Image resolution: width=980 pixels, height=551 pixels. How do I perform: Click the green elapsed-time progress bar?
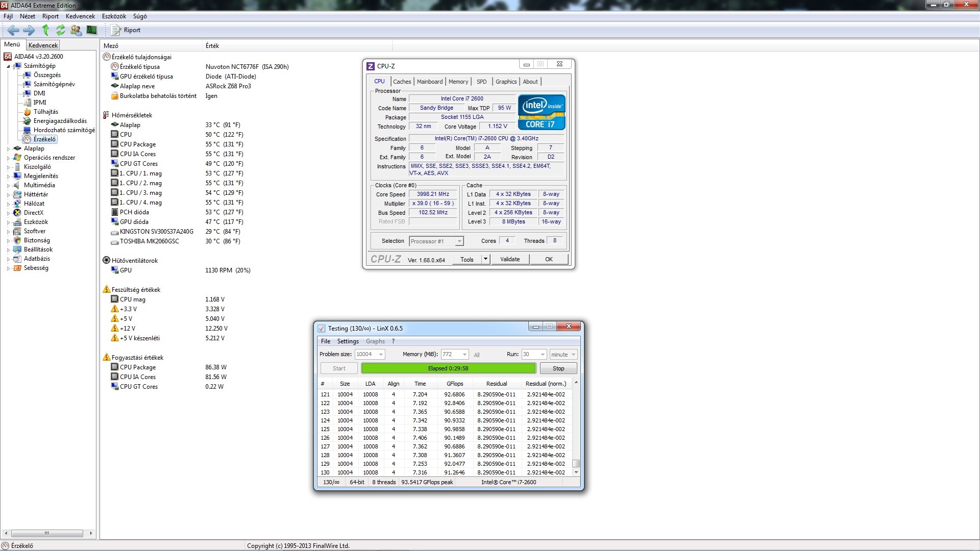[448, 368]
